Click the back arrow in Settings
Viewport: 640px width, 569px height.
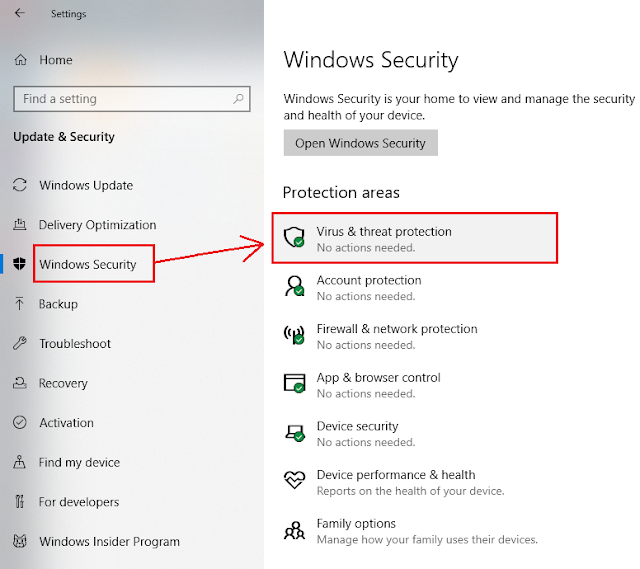(19, 13)
